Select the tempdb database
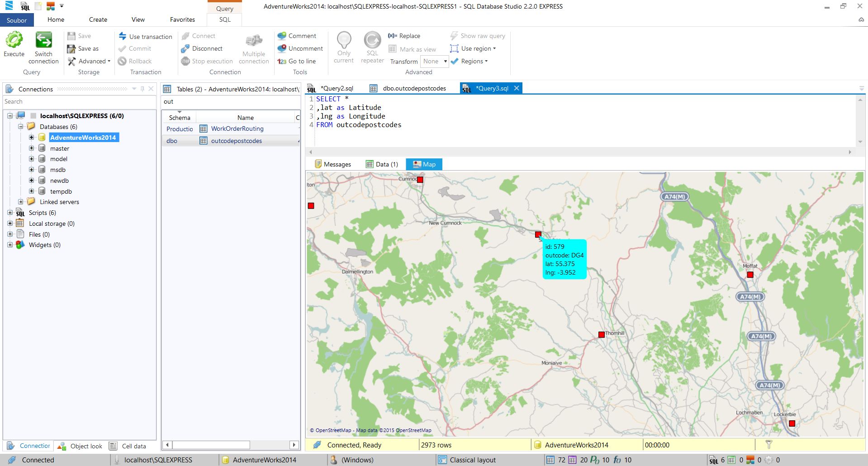 tap(61, 191)
